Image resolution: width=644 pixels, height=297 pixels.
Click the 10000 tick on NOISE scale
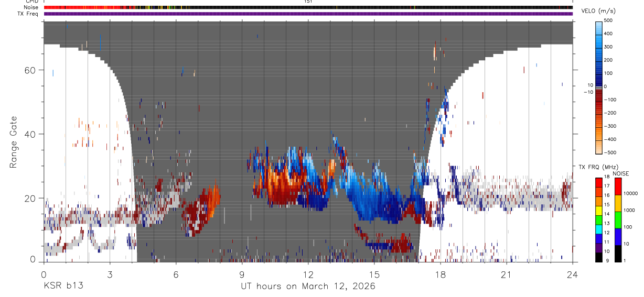630,193
